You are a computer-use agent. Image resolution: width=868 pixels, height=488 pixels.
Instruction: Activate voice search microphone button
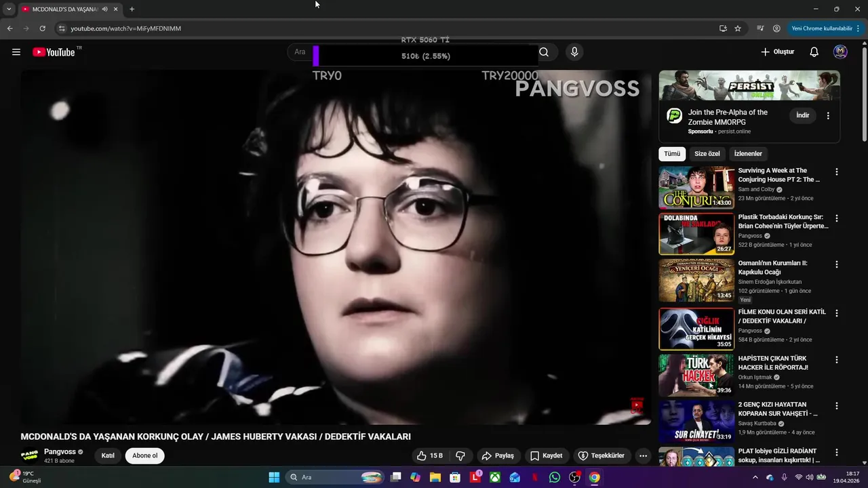pos(574,52)
